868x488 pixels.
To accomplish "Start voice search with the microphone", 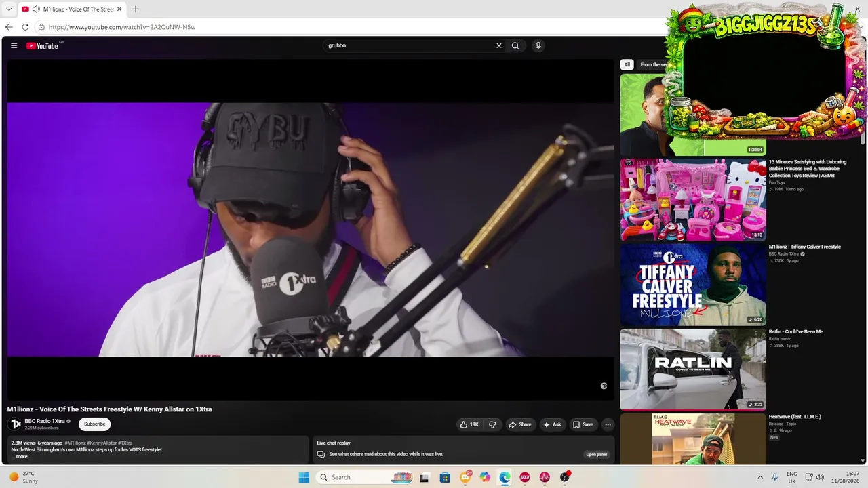I will point(538,46).
